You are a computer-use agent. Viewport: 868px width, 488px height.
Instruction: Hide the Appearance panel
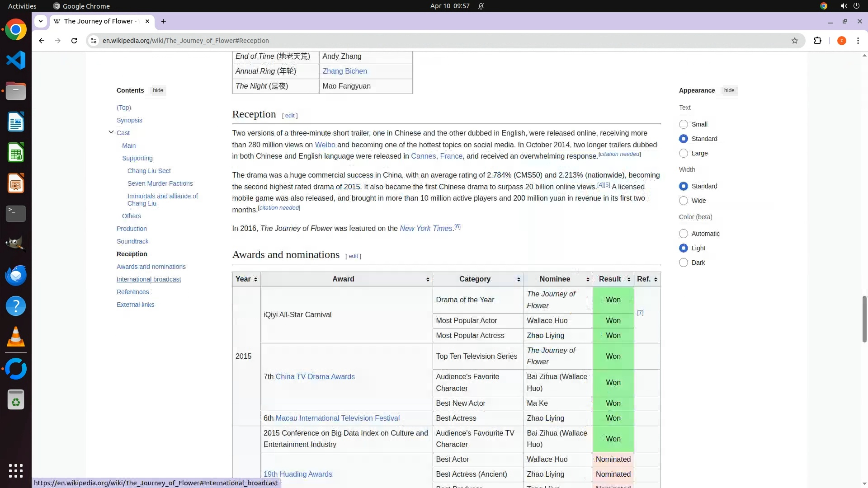(x=729, y=90)
